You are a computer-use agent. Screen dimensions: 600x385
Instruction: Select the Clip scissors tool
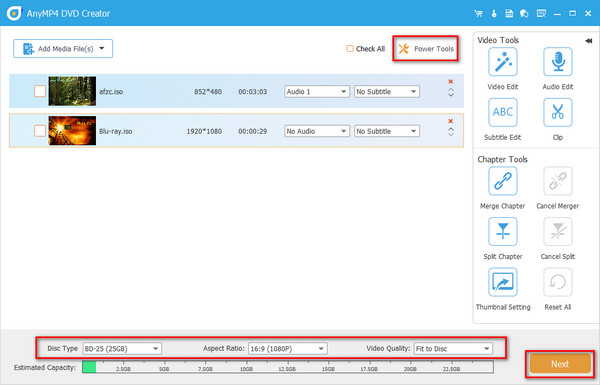[558, 113]
